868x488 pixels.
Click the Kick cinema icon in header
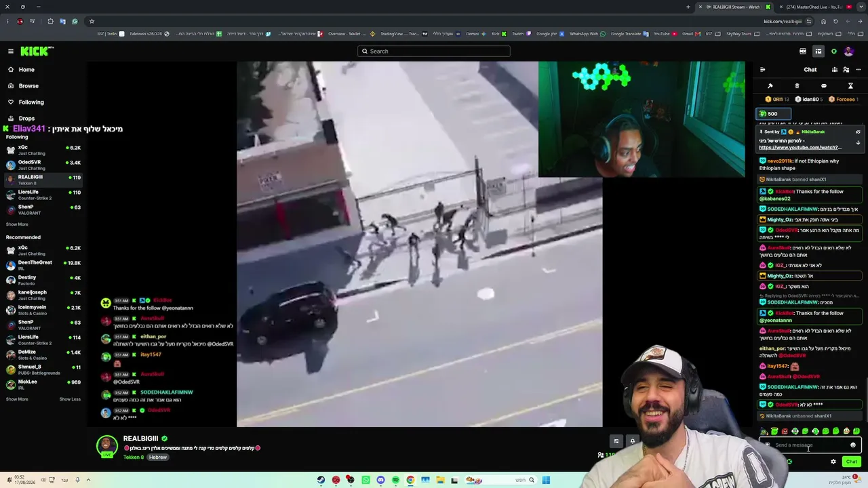pos(803,51)
